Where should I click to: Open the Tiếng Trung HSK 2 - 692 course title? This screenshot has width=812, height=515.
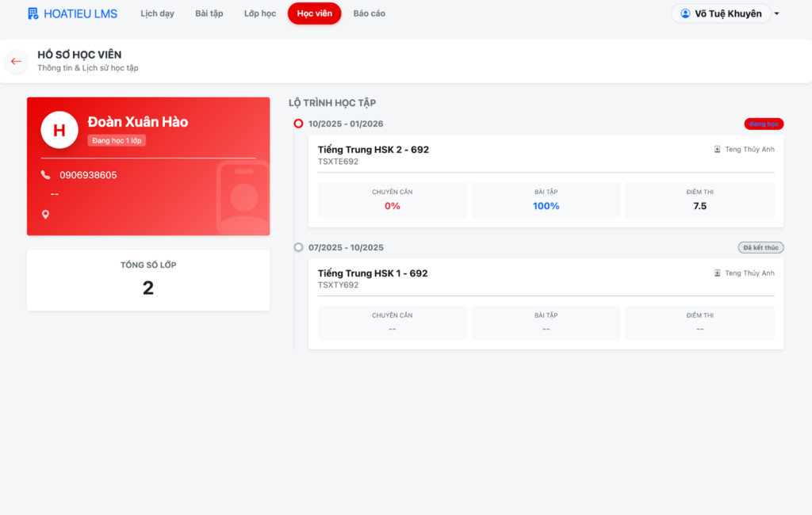coord(373,149)
